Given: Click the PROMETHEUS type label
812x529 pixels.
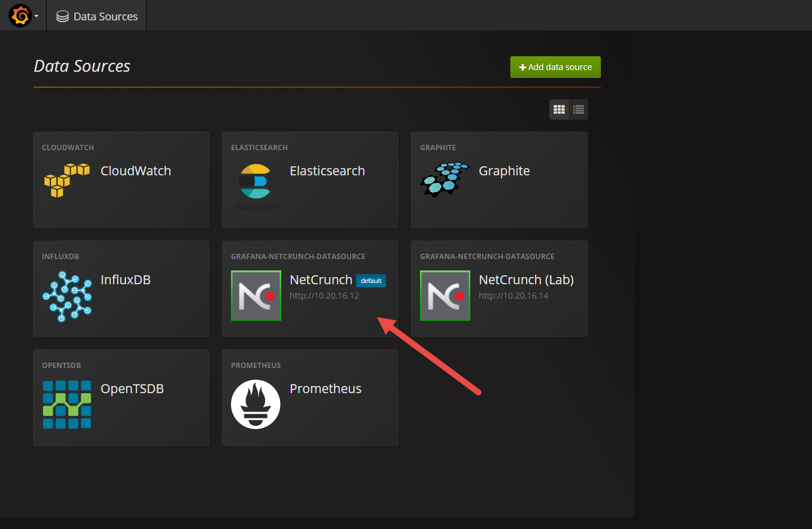Looking at the screenshot, I should pyautogui.click(x=256, y=365).
